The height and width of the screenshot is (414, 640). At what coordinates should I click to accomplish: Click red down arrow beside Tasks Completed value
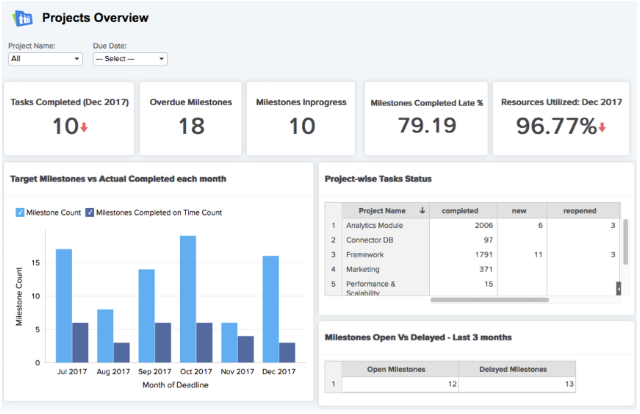coord(84,127)
